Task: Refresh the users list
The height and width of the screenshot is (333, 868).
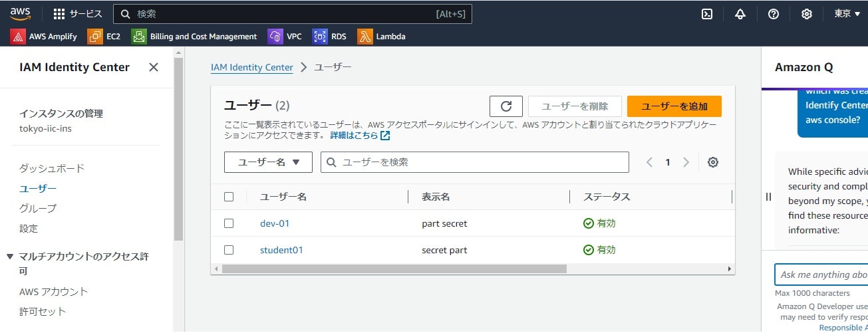Action: [506, 106]
